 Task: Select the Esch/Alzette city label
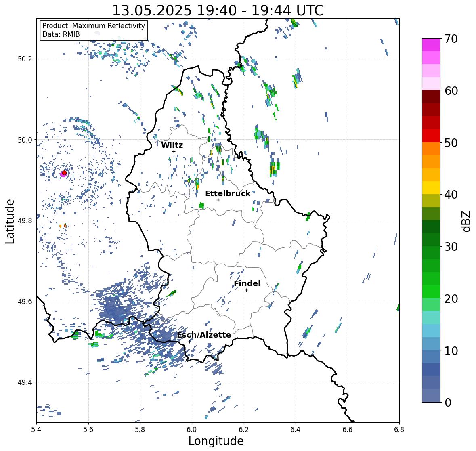click(x=204, y=335)
